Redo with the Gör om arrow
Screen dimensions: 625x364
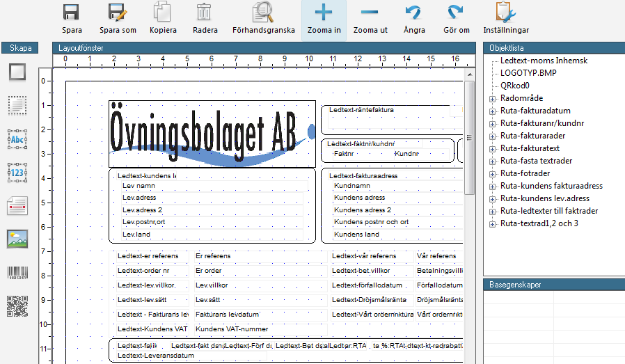tap(454, 12)
